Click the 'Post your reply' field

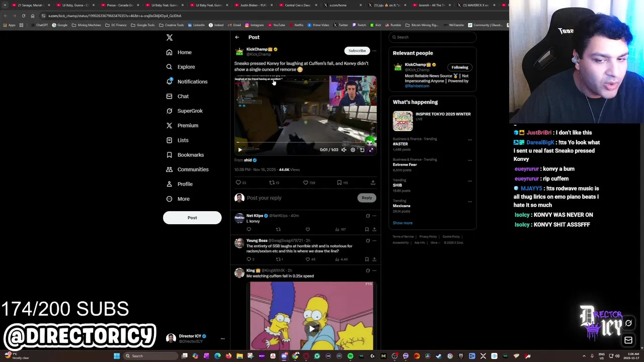click(300, 198)
